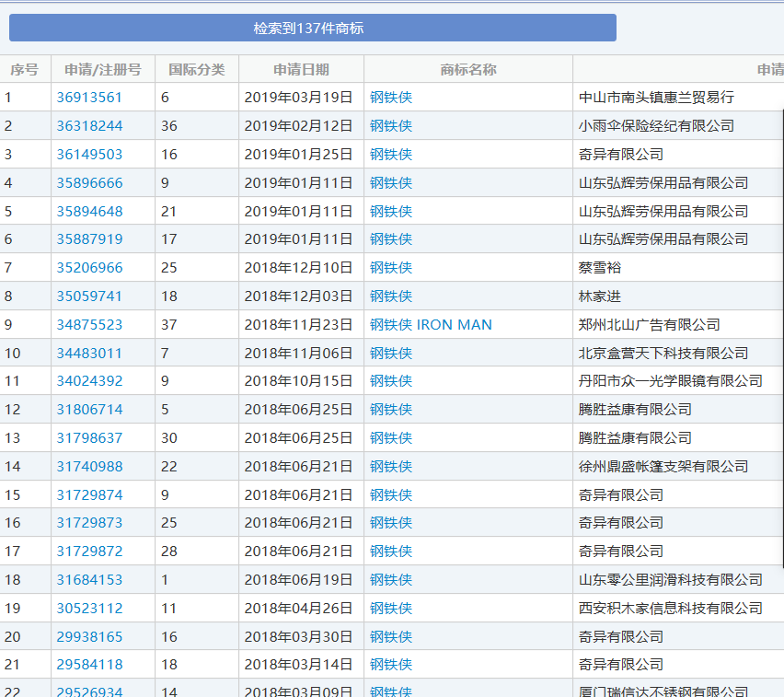This screenshot has height=697, width=784.
Task: Click the 检索到137件商标 results banner
Action: (313, 28)
